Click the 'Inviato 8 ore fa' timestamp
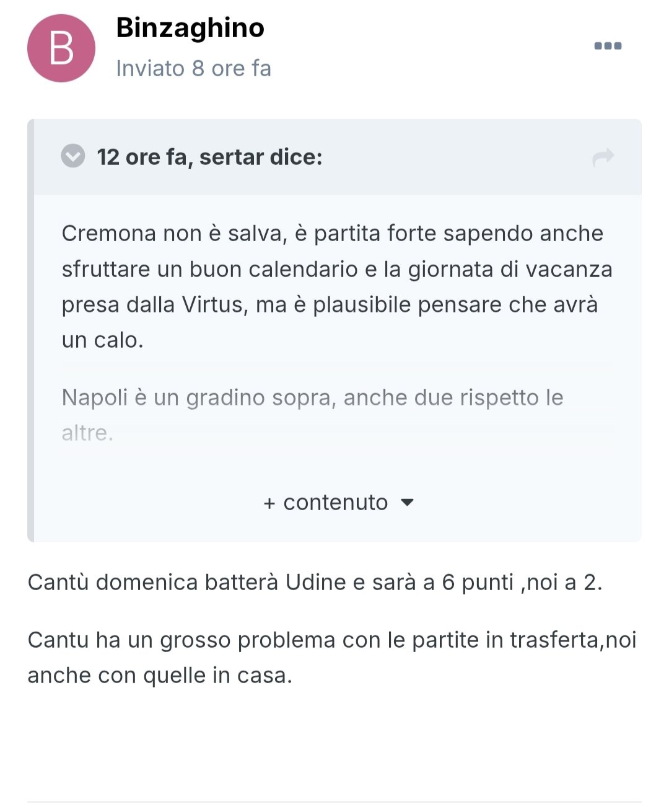This screenshot has height=812, width=669. pos(193,68)
